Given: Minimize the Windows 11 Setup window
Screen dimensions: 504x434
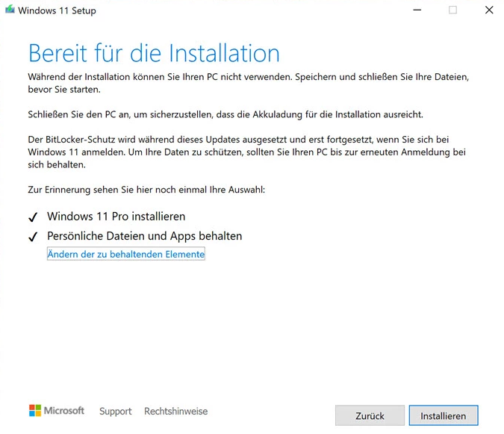Looking at the screenshot, I should point(416,10).
